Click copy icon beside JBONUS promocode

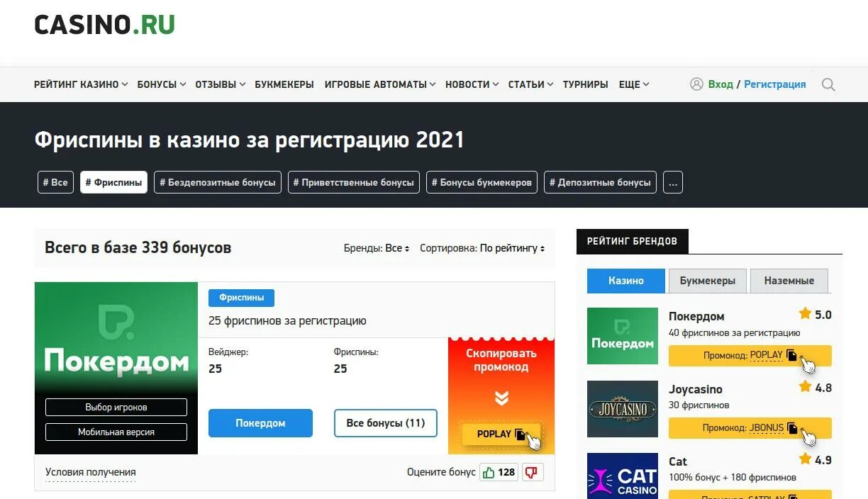click(x=792, y=428)
